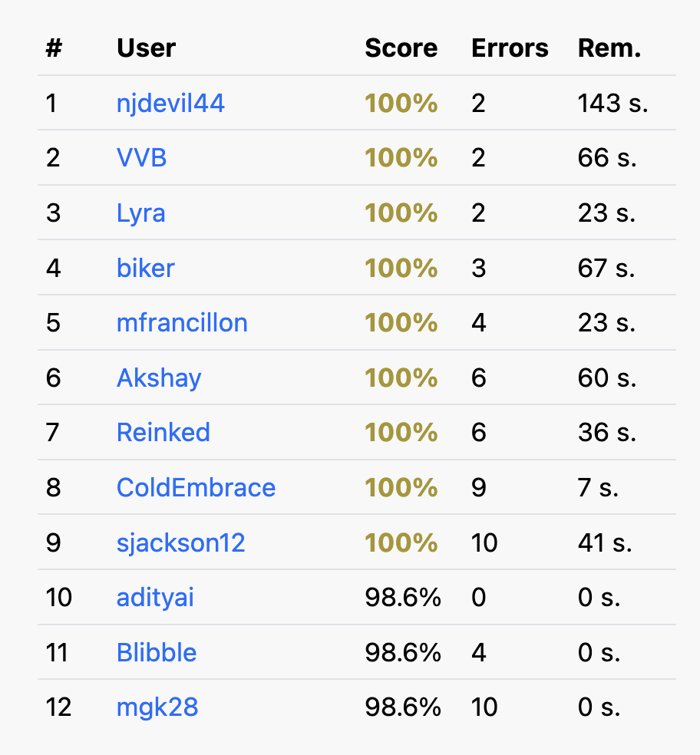Open ColdEmbrace's profile link
The image size is (700, 755).
tap(196, 488)
